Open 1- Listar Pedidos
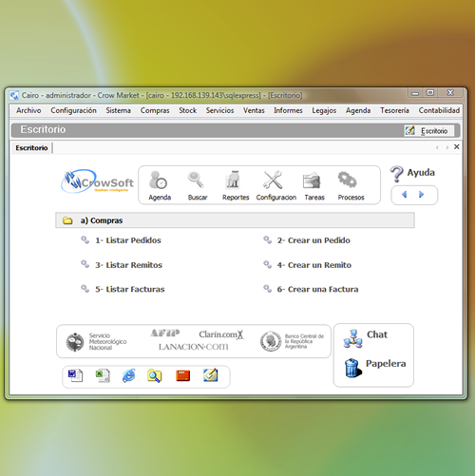 pyautogui.click(x=128, y=240)
